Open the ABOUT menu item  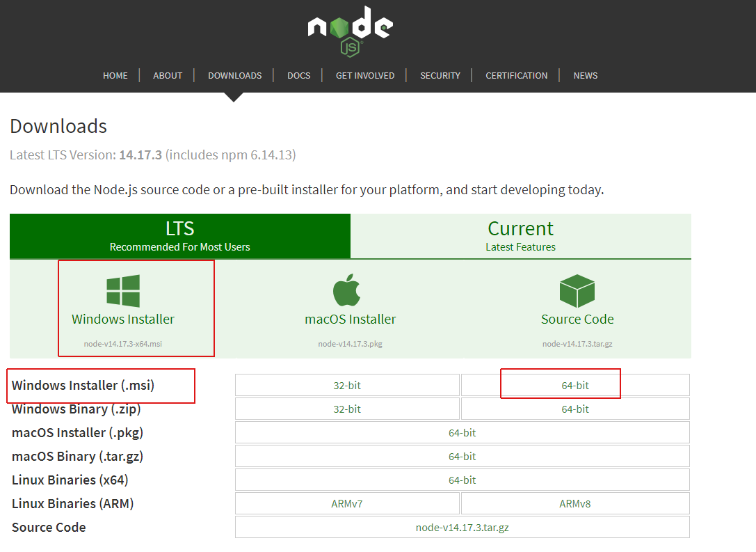coord(168,76)
